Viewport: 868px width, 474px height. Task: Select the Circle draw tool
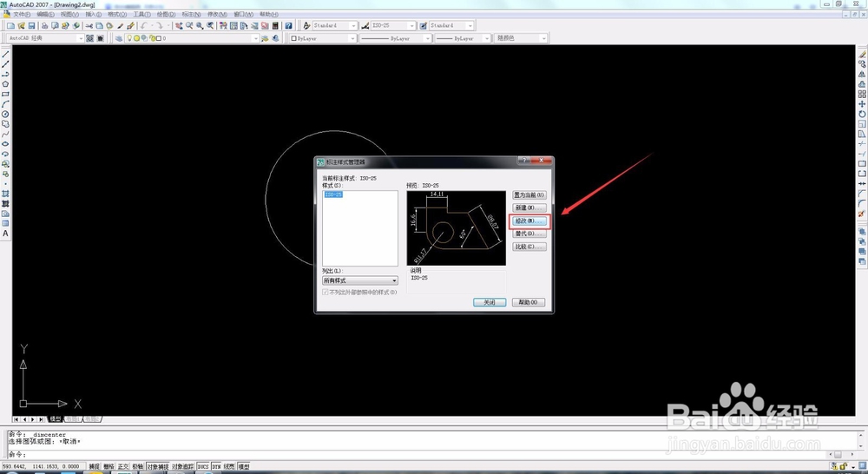coord(5,114)
